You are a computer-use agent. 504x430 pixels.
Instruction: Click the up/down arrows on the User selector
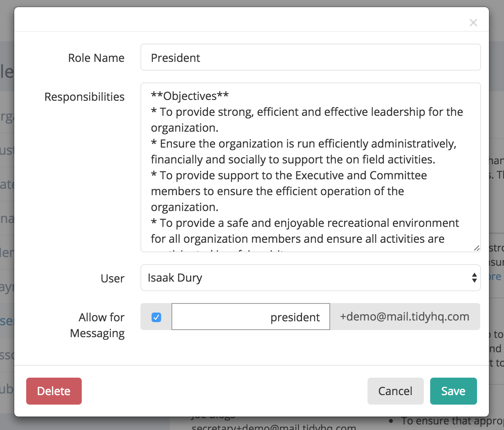(475, 278)
